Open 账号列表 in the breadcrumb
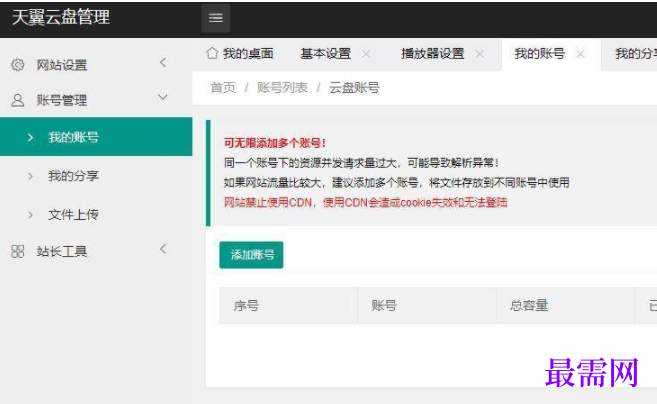 [282, 88]
